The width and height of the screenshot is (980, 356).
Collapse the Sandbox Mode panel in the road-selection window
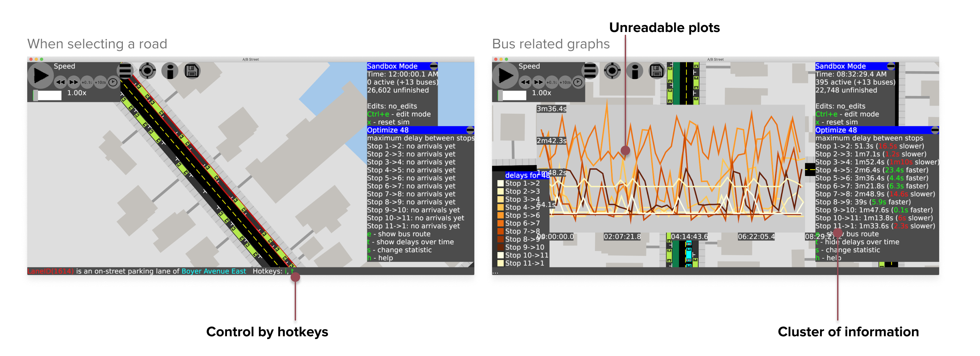click(434, 66)
